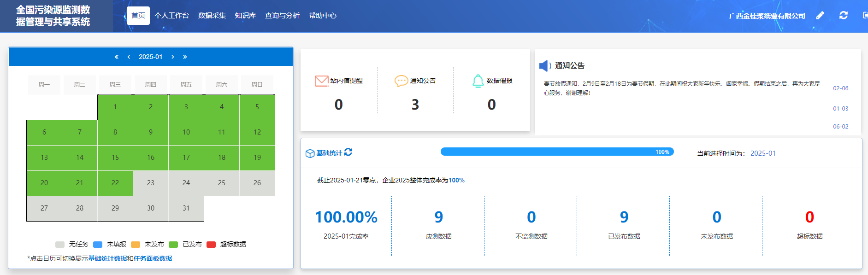Click the 数据催报 bell icon

coord(478,81)
